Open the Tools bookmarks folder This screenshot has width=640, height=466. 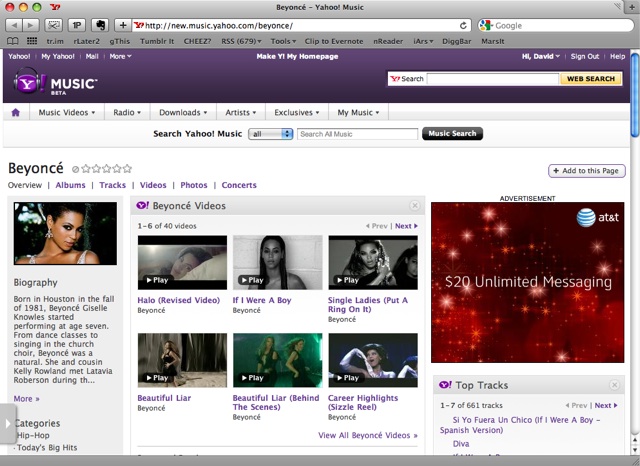(283, 41)
